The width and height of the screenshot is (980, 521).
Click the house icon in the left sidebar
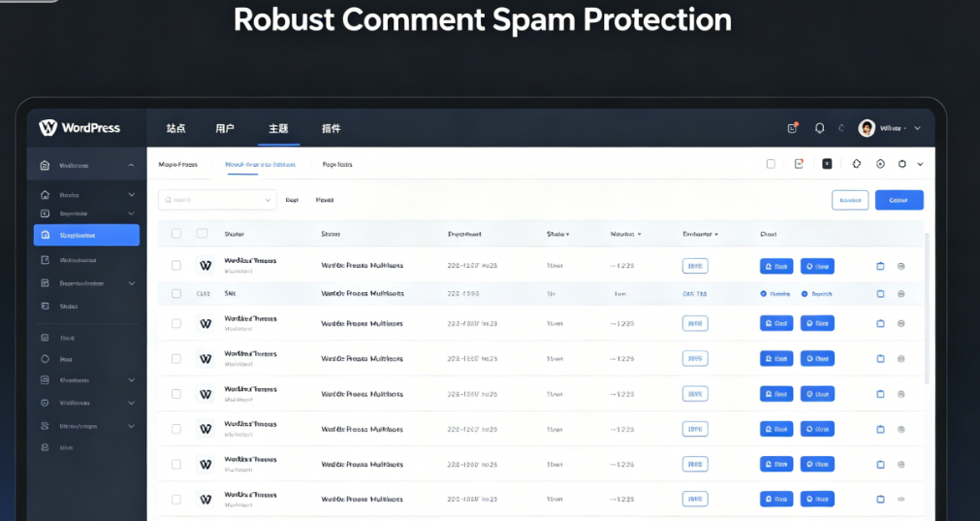[x=45, y=165]
